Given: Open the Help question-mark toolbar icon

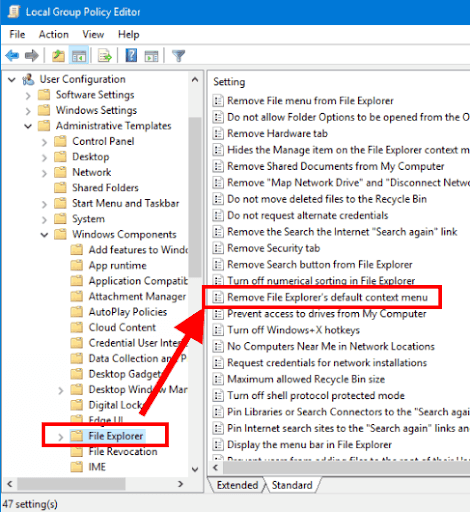Looking at the screenshot, I should 131,56.
